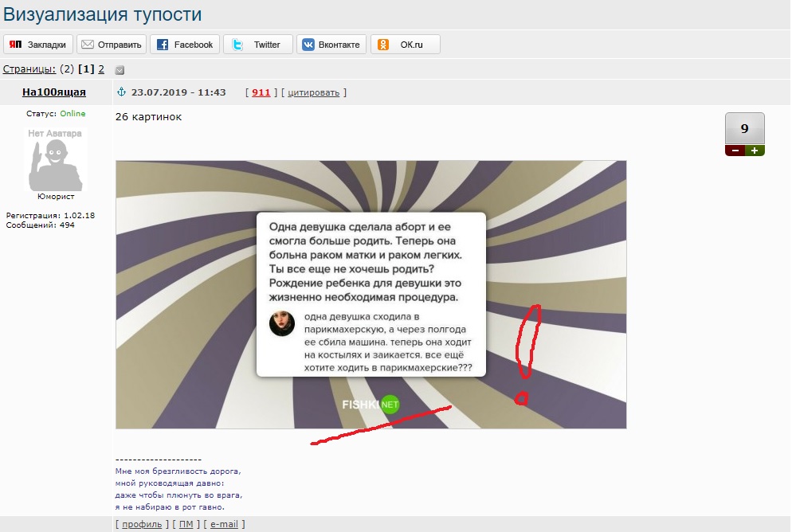This screenshot has height=532, width=792.
Task: Click signature line 'Мне моя брезгливость дорога,'
Action: pos(178,471)
